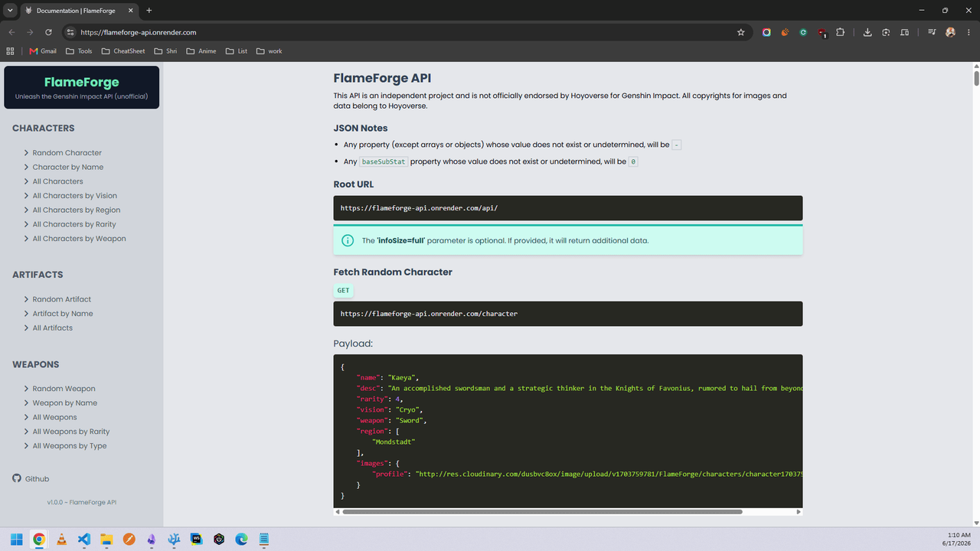Click the orange clapping extension icon
The width and height of the screenshot is (980, 551).
785,32
